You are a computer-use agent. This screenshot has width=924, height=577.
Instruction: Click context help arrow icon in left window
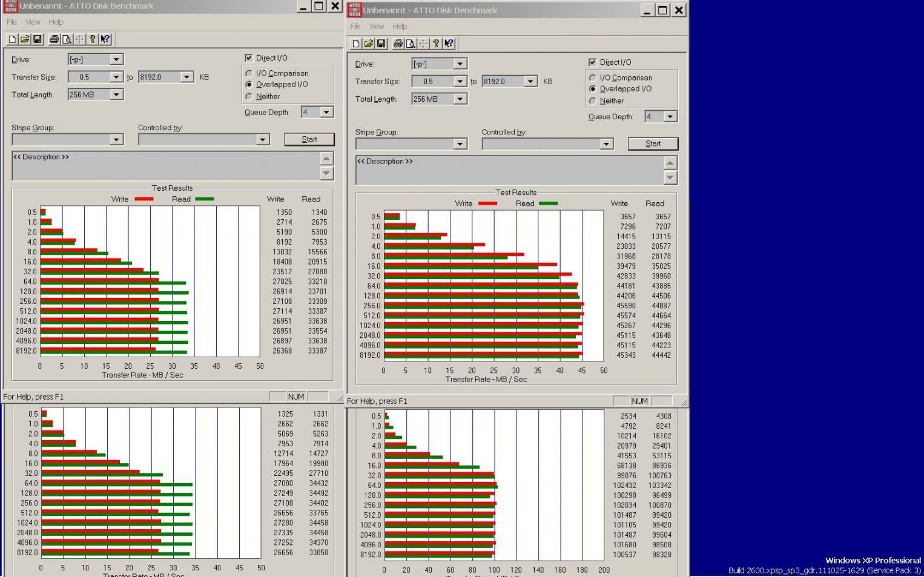[x=105, y=39]
